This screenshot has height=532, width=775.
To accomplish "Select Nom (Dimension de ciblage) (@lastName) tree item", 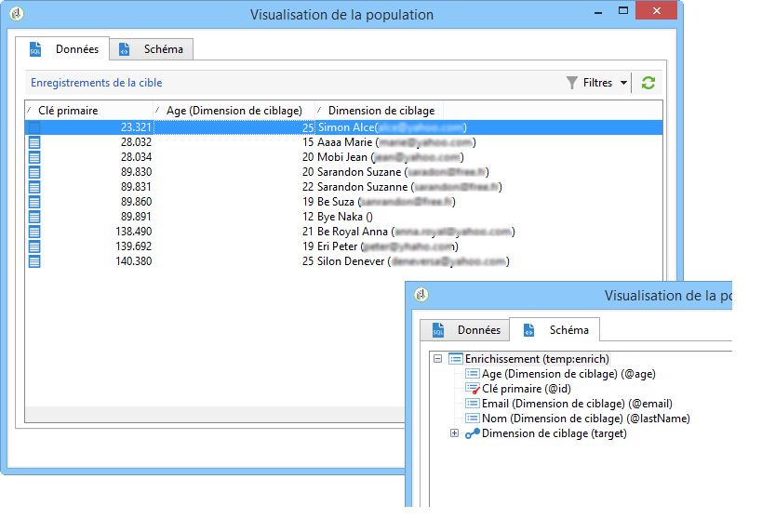I will click(x=586, y=419).
